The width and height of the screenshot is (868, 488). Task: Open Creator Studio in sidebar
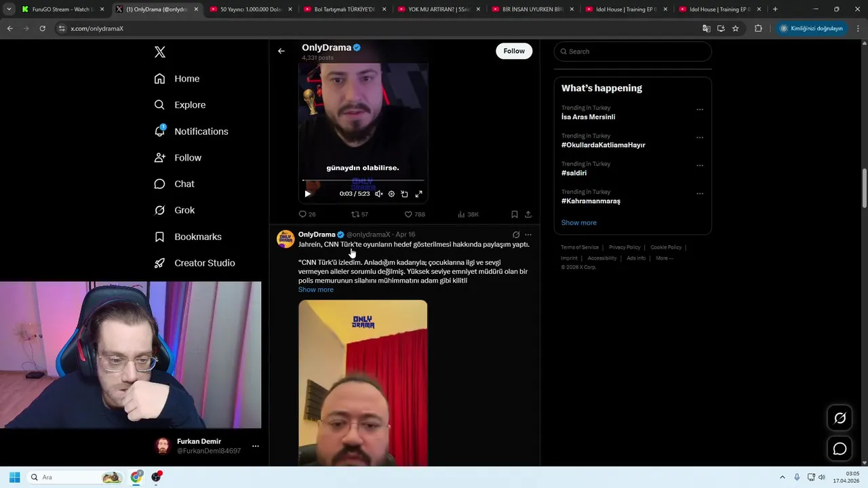(195, 263)
